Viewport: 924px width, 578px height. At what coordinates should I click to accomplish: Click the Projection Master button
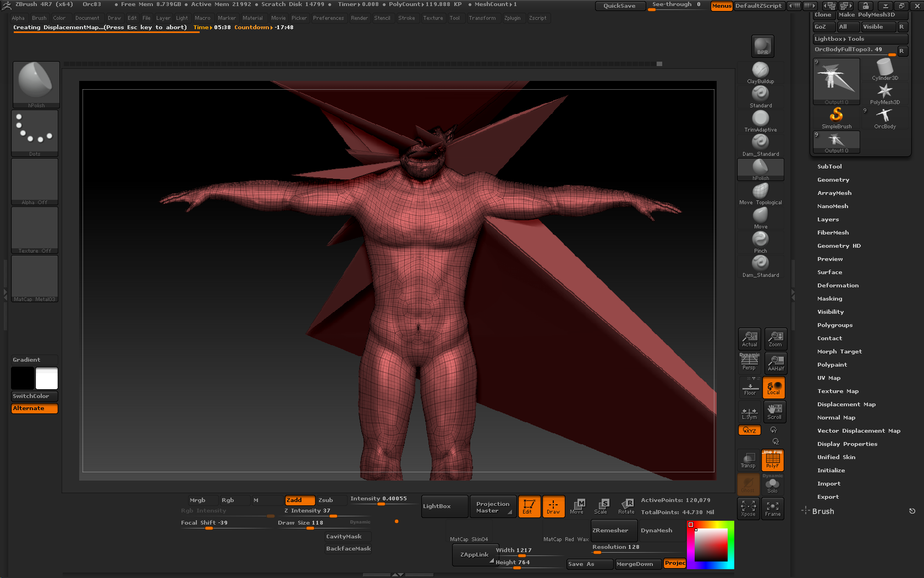tap(492, 506)
